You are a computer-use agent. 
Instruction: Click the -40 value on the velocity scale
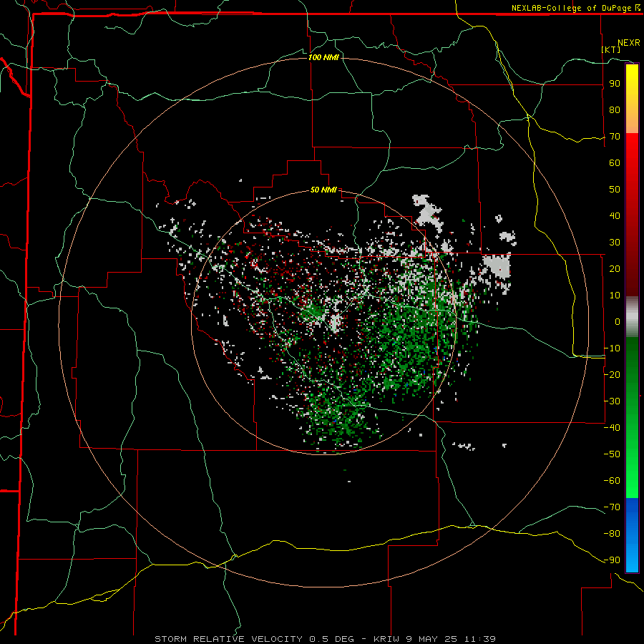tap(612, 428)
